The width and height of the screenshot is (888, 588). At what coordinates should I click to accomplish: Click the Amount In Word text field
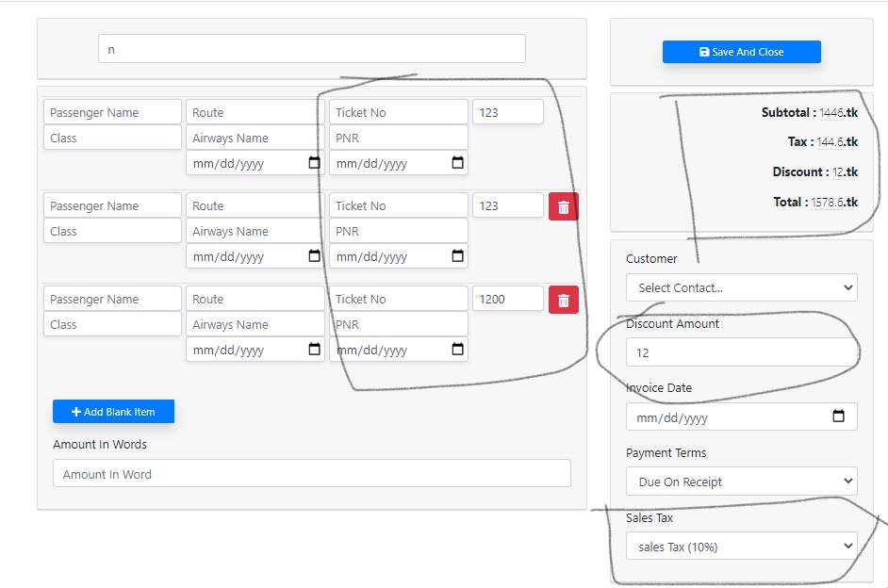pyautogui.click(x=311, y=474)
